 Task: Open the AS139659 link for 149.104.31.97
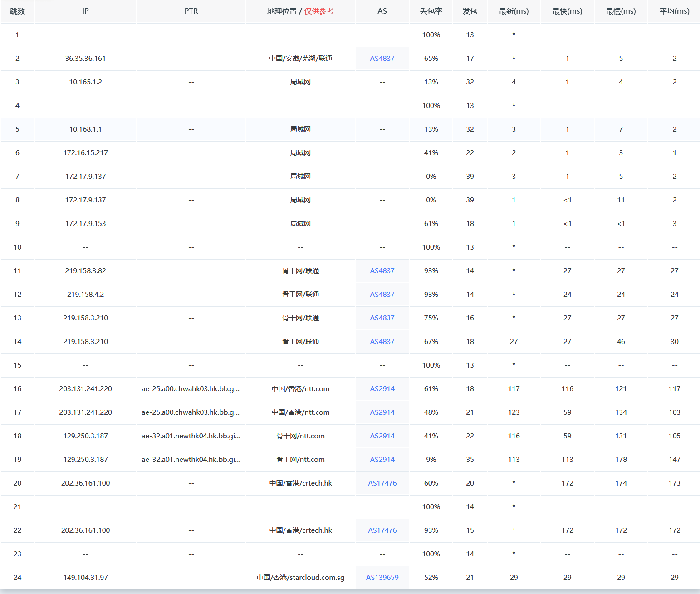382,578
